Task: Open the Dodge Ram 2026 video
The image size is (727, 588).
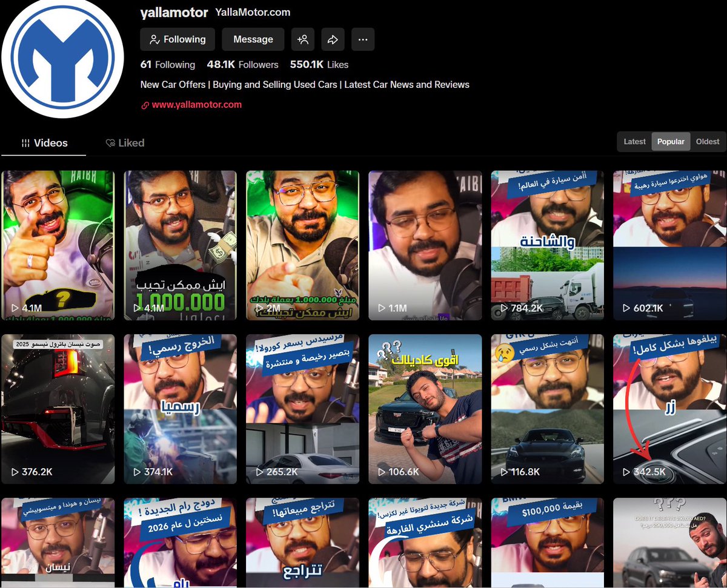Action: coord(180,543)
